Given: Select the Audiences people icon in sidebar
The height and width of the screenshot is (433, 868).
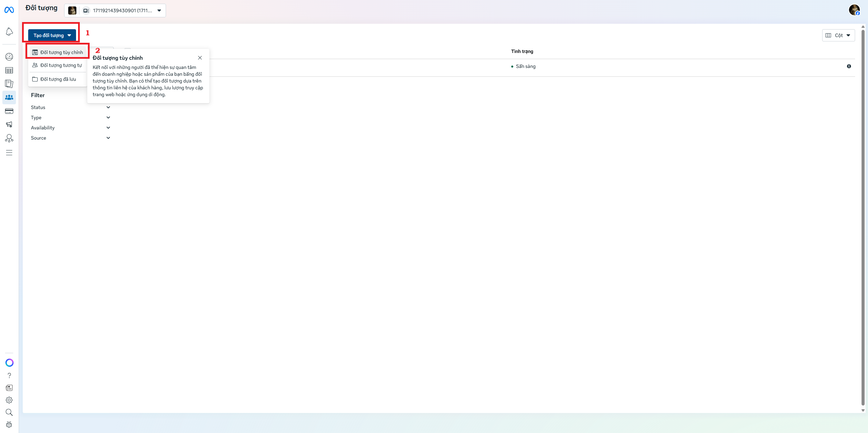Looking at the screenshot, I should [9, 97].
